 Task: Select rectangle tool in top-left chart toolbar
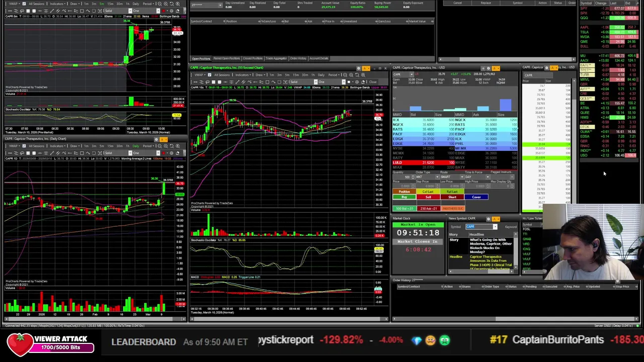tap(82, 11)
